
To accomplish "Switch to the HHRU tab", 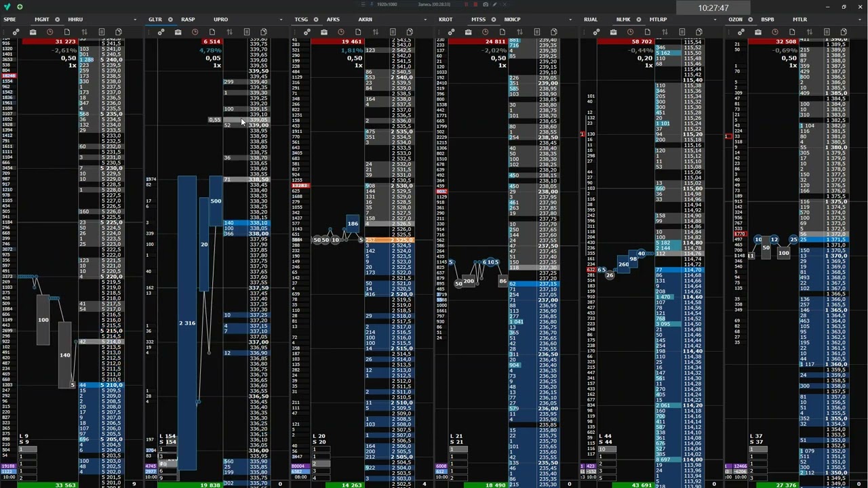I will tap(75, 20).
